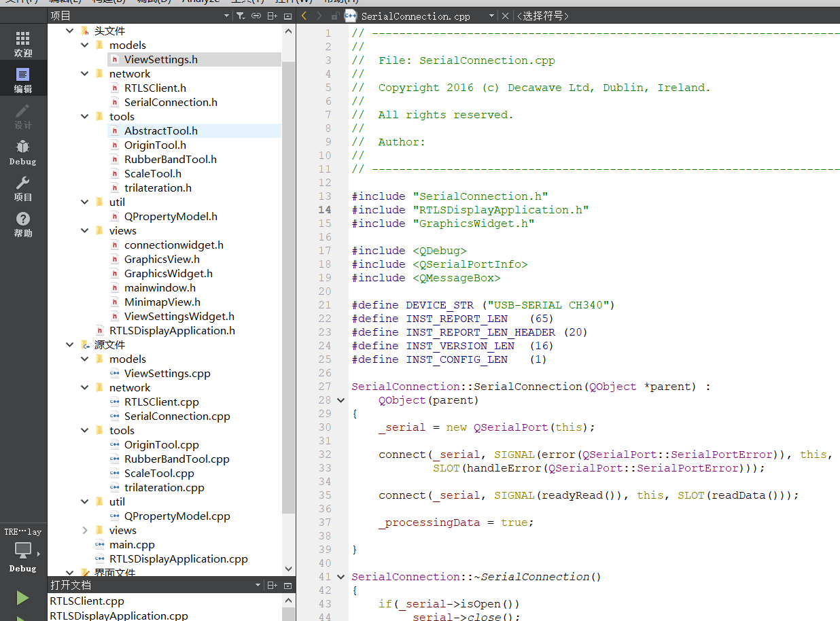Image resolution: width=840 pixels, height=621 pixels.
Task: Switch to the 欢迎 (Welcome) mode
Action: [x=23, y=43]
